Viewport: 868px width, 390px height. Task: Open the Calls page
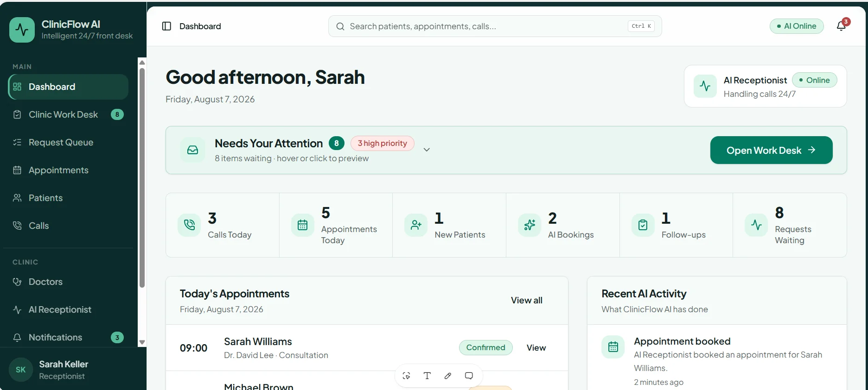coord(68,226)
